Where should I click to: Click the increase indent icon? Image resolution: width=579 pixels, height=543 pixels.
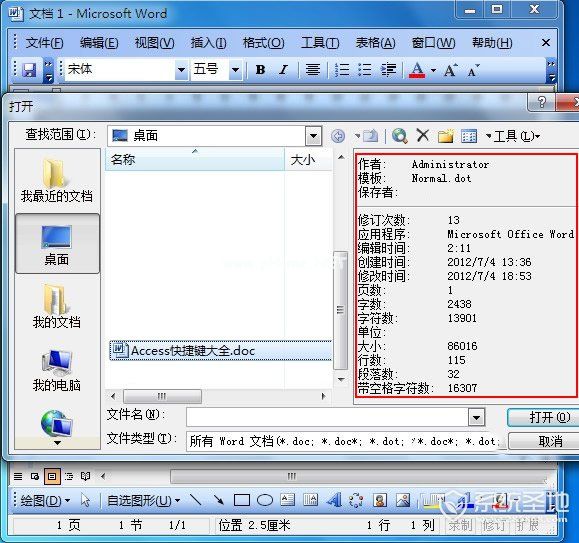coord(388,69)
